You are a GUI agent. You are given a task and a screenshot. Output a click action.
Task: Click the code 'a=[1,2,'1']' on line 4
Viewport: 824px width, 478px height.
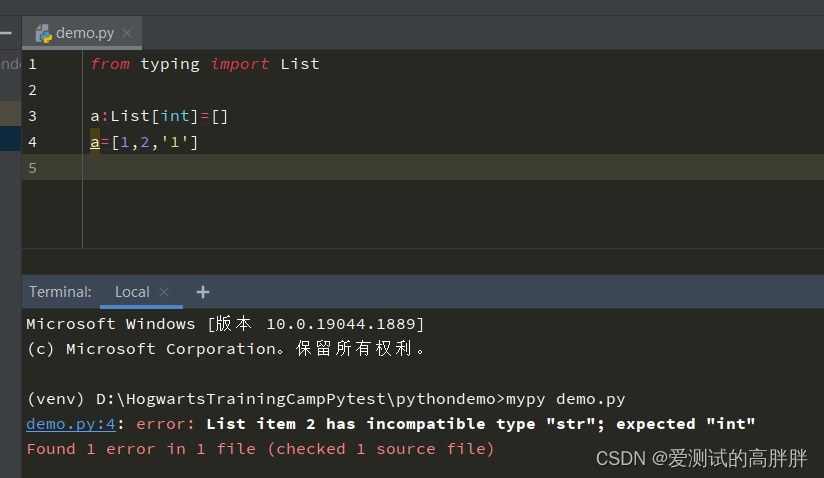tap(144, 142)
